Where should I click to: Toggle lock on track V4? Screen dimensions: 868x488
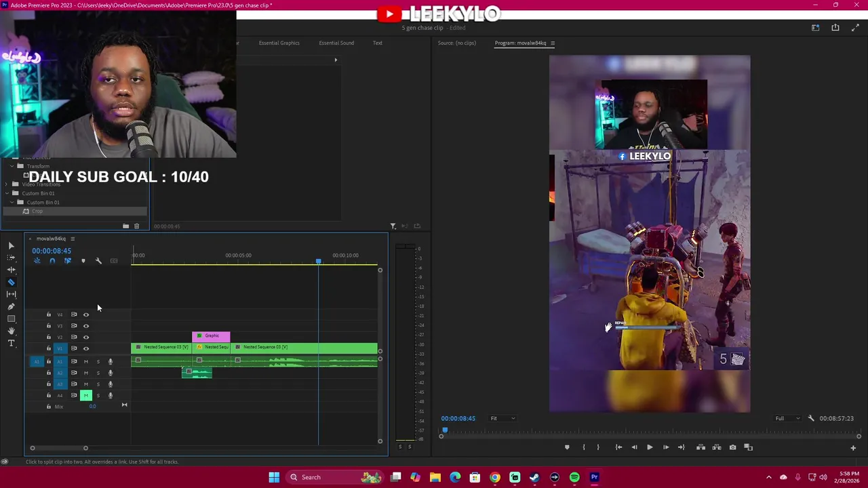48,314
